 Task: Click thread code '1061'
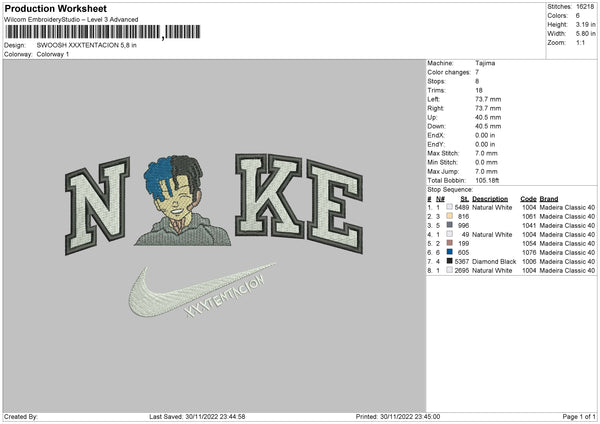pyautogui.click(x=529, y=217)
